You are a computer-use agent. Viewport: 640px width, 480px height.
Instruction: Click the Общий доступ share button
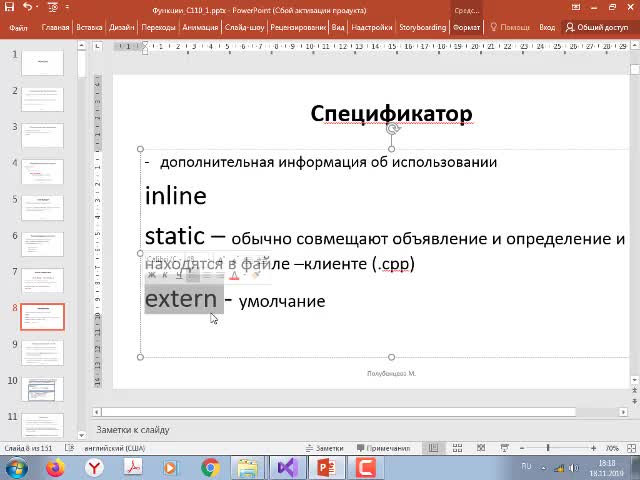pyautogui.click(x=597, y=27)
